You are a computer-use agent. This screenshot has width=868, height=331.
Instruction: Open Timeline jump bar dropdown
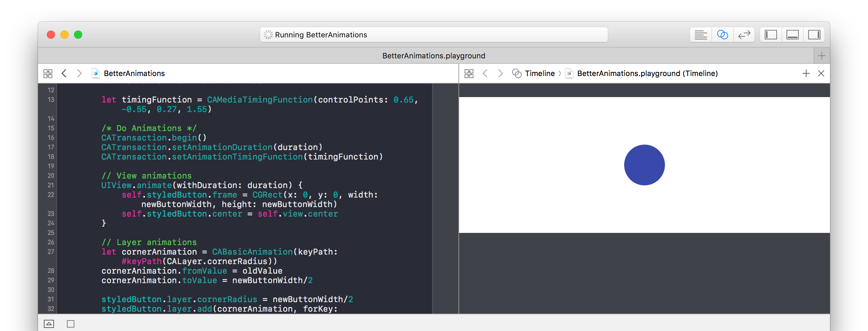tap(540, 73)
